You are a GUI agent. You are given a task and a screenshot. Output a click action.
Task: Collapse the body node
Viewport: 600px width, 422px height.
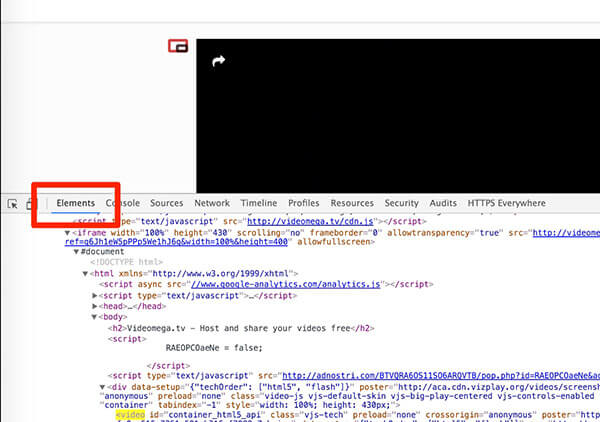pos(94,317)
